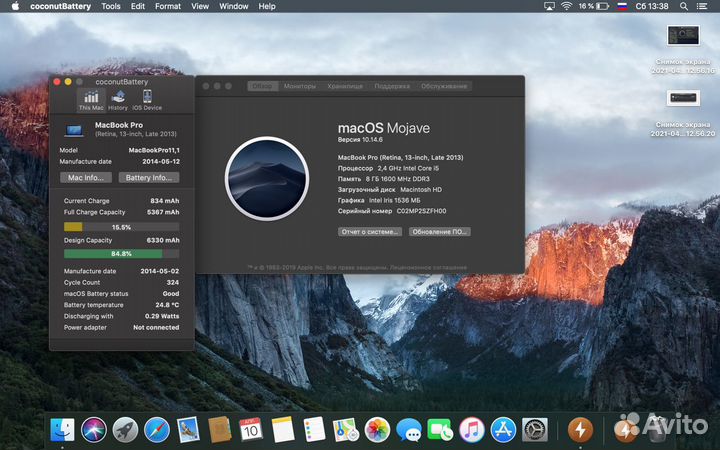
Task: Click the AirPlay display icon in menu bar
Action: click(549, 6)
